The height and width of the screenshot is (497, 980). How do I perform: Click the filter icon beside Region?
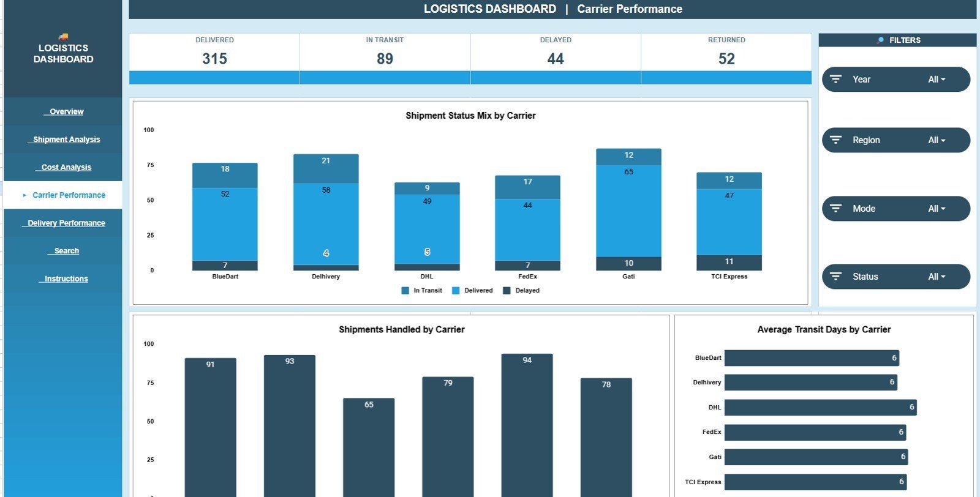[835, 140]
